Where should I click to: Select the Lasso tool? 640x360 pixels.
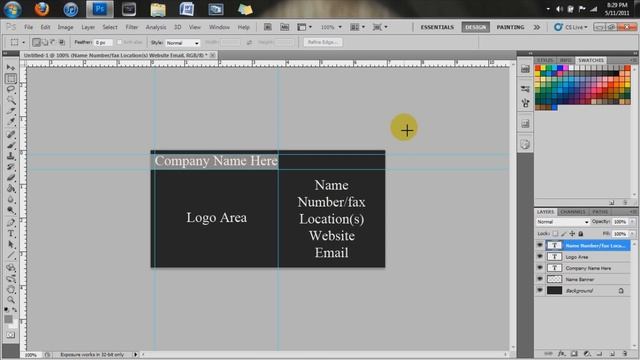(11, 89)
